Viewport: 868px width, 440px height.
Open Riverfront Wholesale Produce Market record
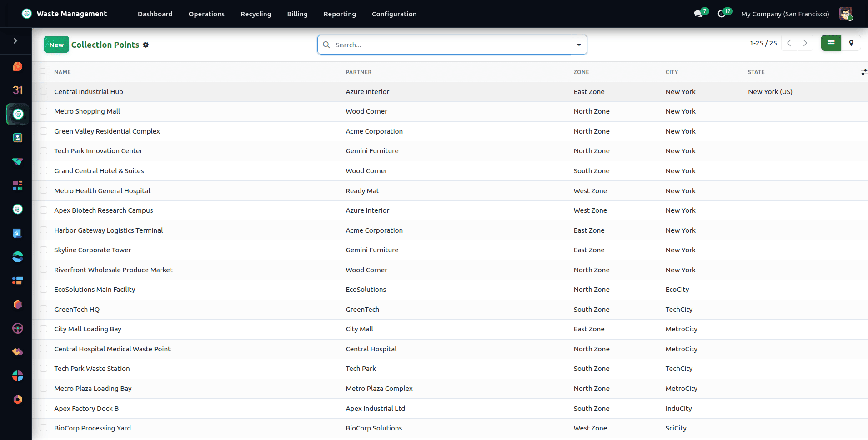[114, 270]
